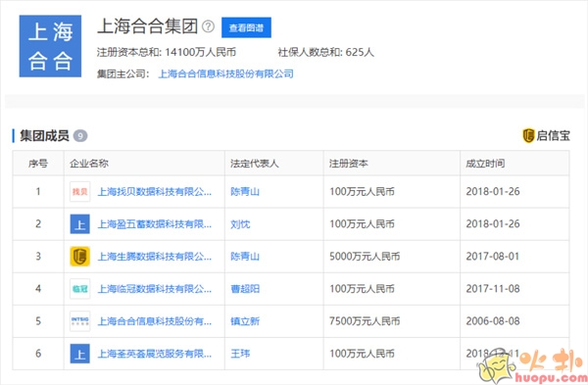
Task: Click the 陈青山 representative link in row 1
Action: click(245, 192)
